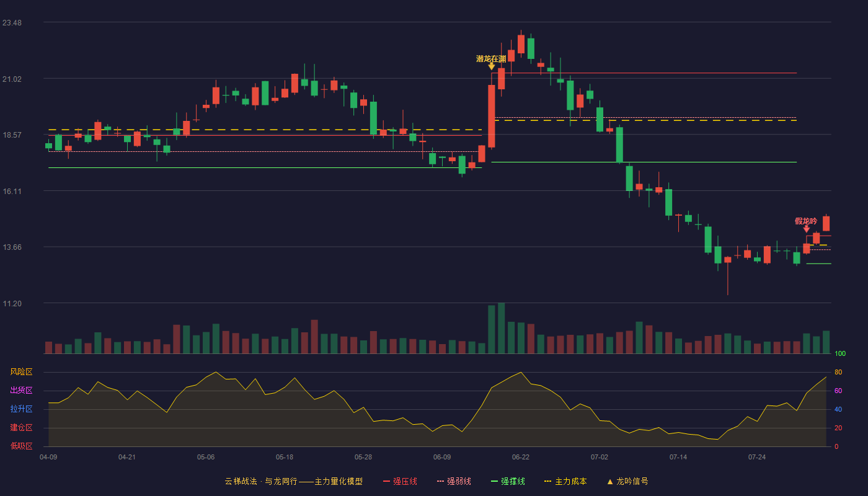Select the 出货区 zone label
This screenshot has height=496, width=868.
(22, 391)
